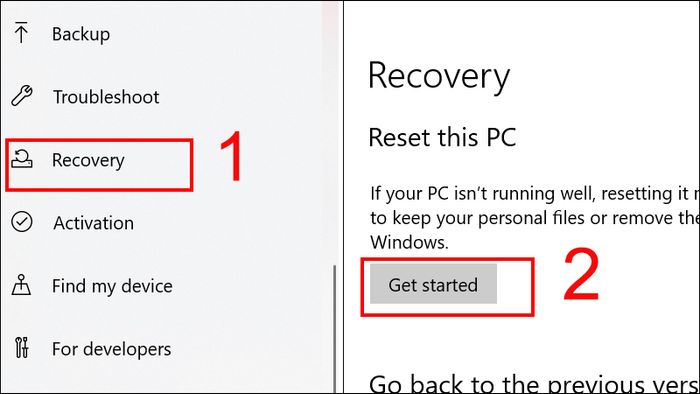
Task: Click the Reset this PC heading
Action: [442, 137]
